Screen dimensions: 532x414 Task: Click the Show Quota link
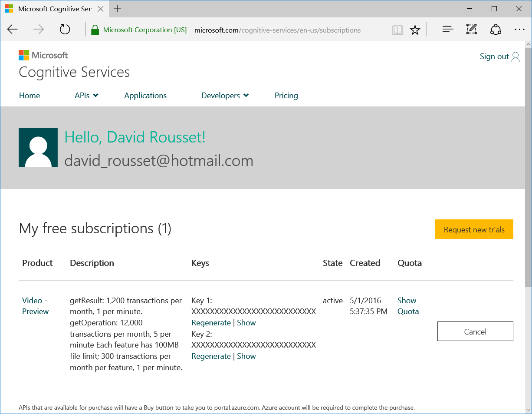[x=408, y=306]
